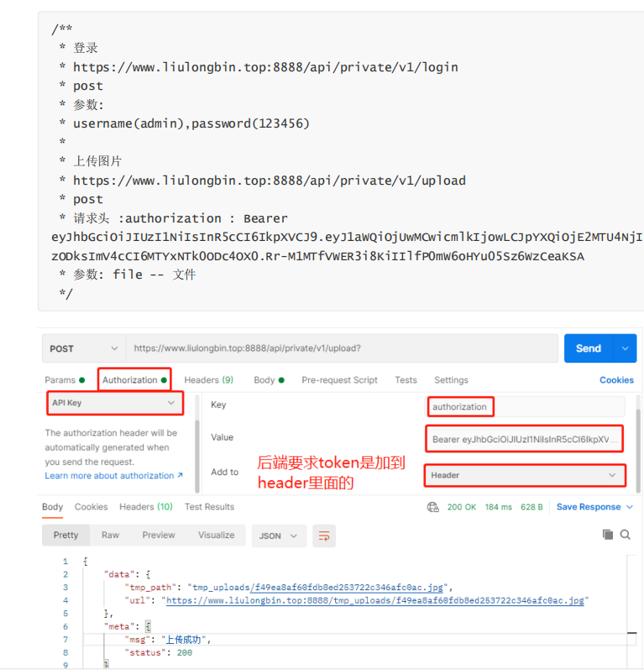Switch to the request Body tab

269,379
